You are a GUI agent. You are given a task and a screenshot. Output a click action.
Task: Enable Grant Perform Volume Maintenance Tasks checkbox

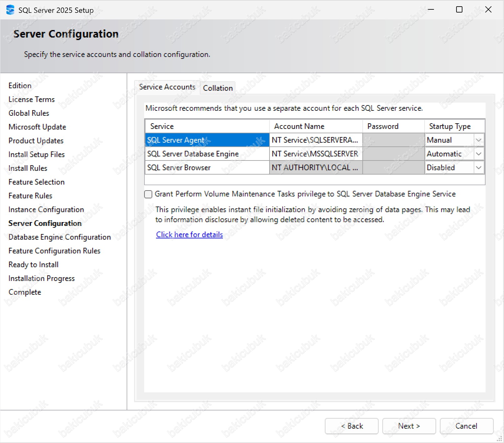[148, 194]
